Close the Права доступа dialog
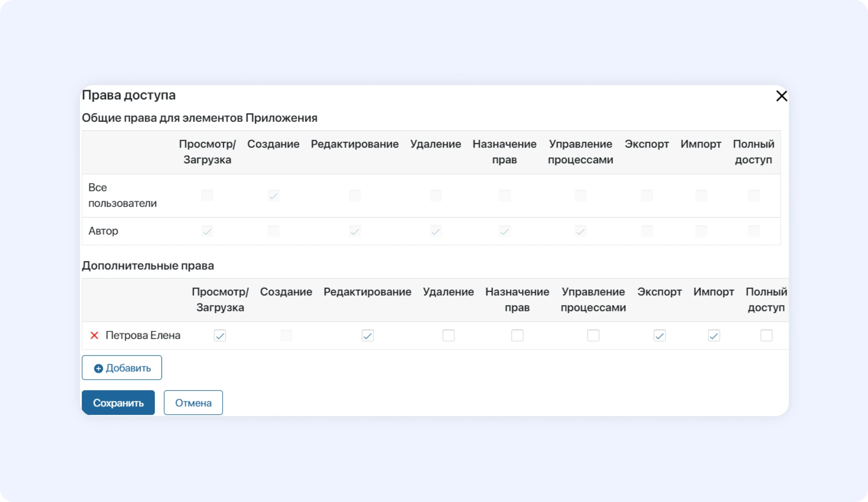This screenshot has width=868, height=502. click(781, 96)
